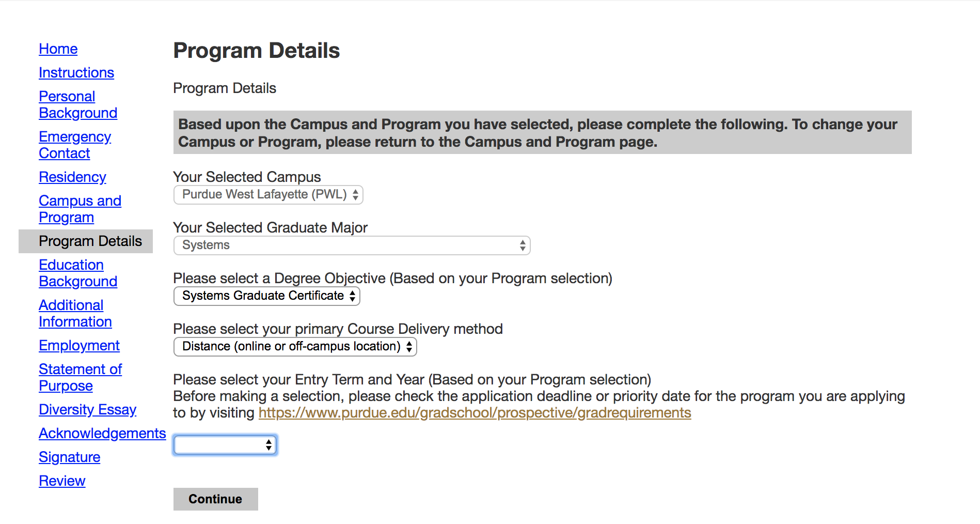
Task: Open the Entry Term and Year dropdown
Action: click(x=225, y=445)
